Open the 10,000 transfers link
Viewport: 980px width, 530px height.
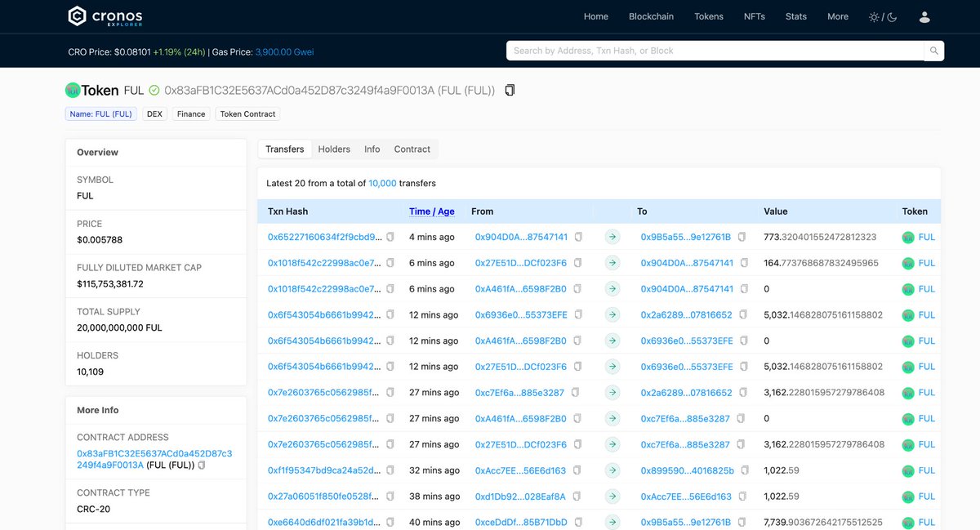click(x=382, y=184)
